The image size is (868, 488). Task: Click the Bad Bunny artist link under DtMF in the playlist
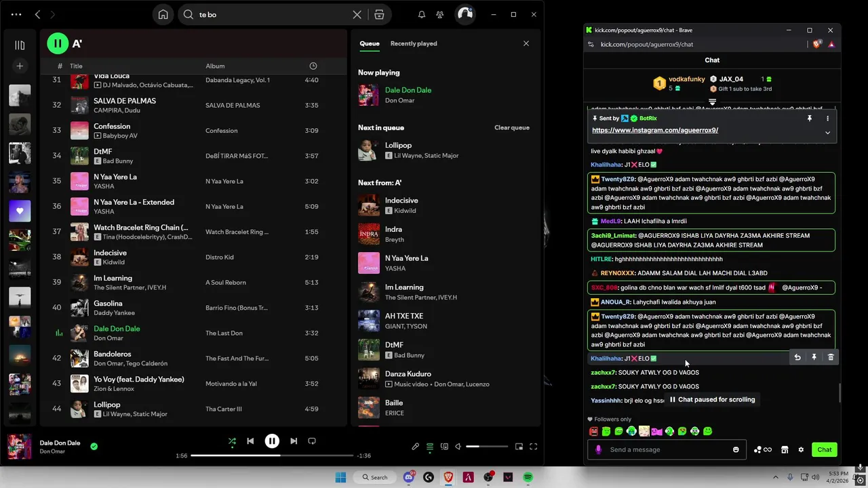click(x=118, y=161)
